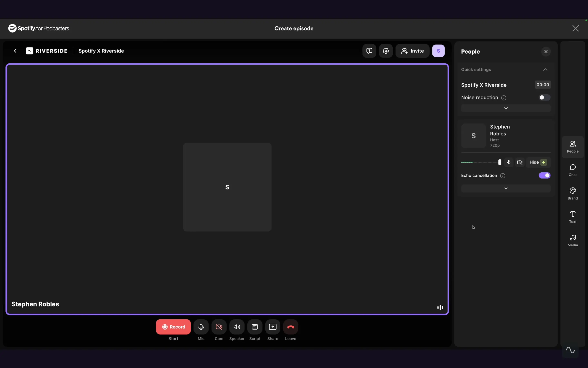The height and width of the screenshot is (368, 588).
Task: Expand more options under Noise reduction
Action: tap(506, 108)
